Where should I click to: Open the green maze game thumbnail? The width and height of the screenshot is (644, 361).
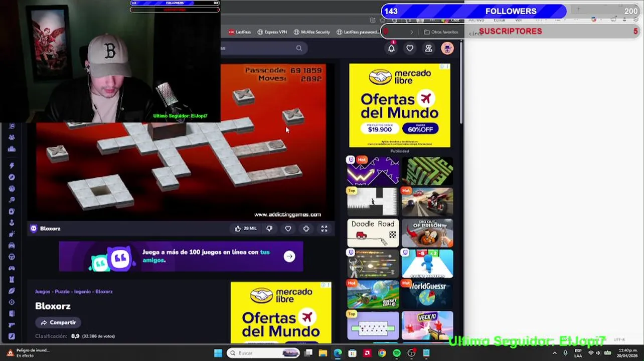coord(427,171)
